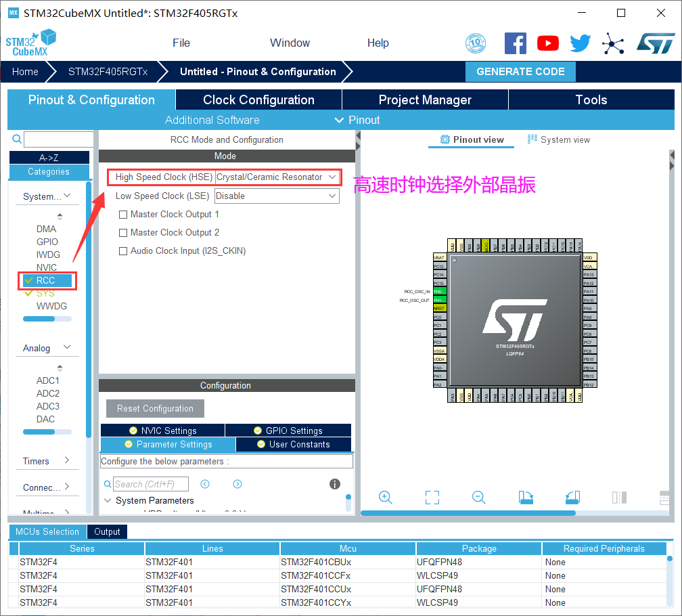Zoom in on the pinout view

pos(386,498)
